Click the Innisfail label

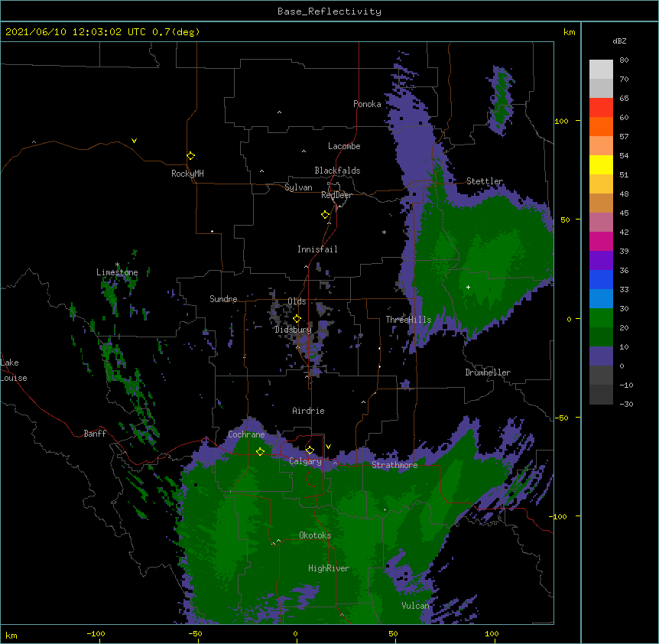pyautogui.click(x=317, y=249)
